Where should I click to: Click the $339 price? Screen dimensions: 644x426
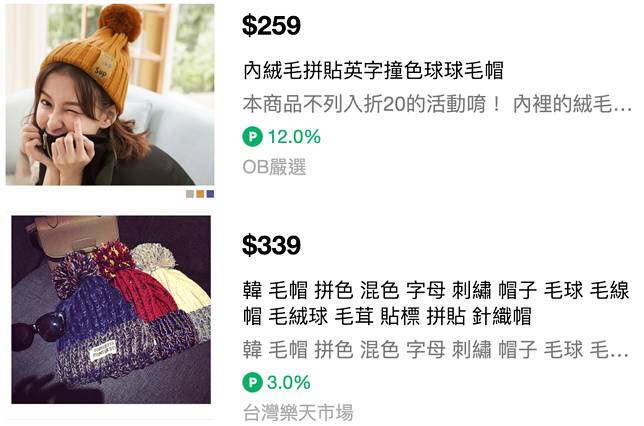click(271, 245)
